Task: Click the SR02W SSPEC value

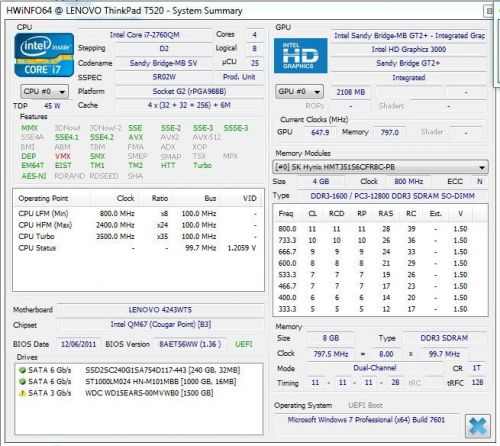Action: tap(164, 77)
